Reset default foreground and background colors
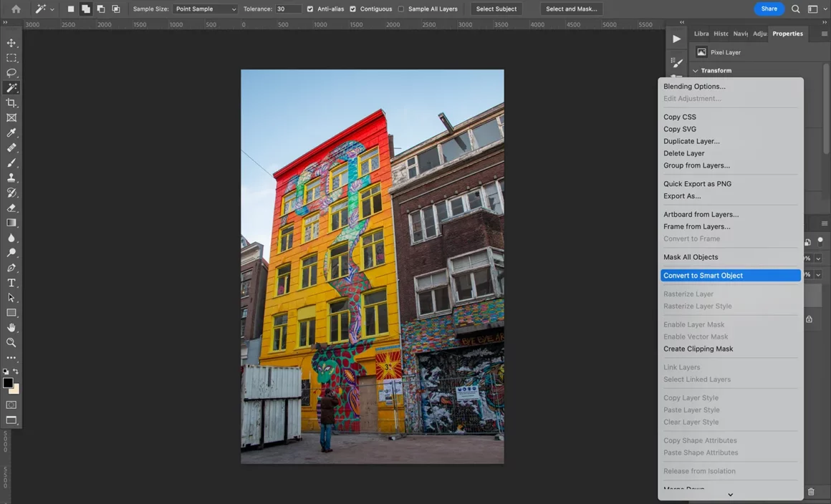831x504 pixels. (x=6, y=372)
